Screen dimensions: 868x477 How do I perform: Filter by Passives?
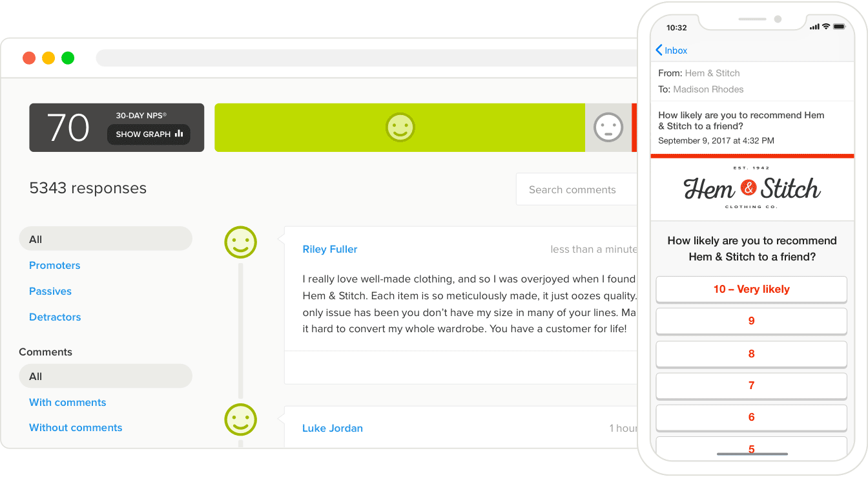coord(50,291)
